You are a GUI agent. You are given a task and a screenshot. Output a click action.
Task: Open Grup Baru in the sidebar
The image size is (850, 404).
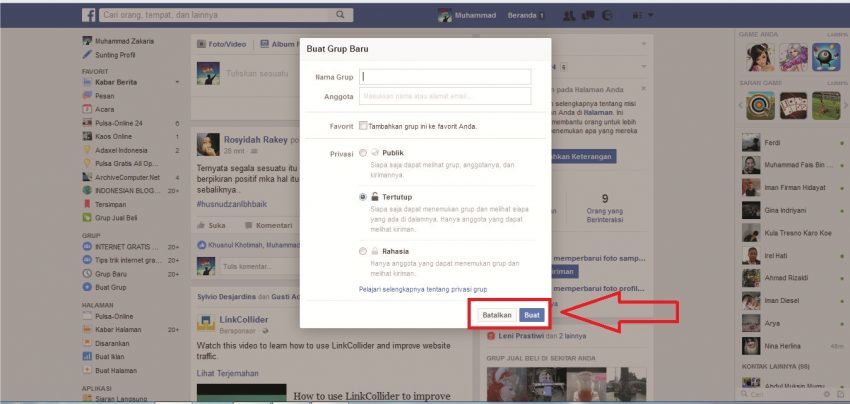(x=111, y=274)
